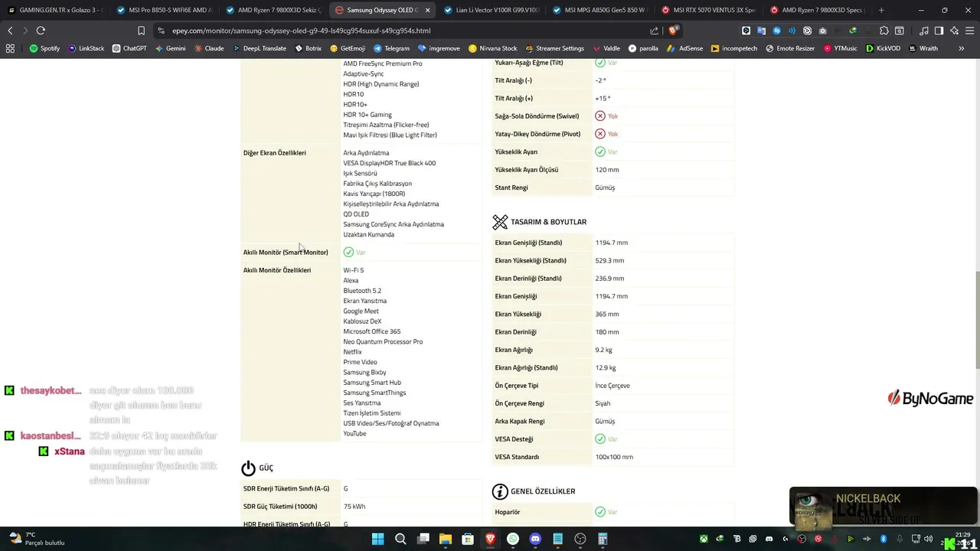Image resolution: width=980 pixels, height=551 pixels.
Task: Open the incompetech bookmark
Action: pyautogui.click(x=733, y=48)
